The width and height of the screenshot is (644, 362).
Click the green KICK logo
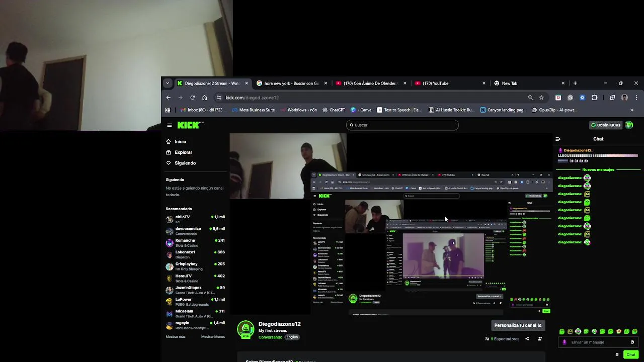[x=189, y=125]
